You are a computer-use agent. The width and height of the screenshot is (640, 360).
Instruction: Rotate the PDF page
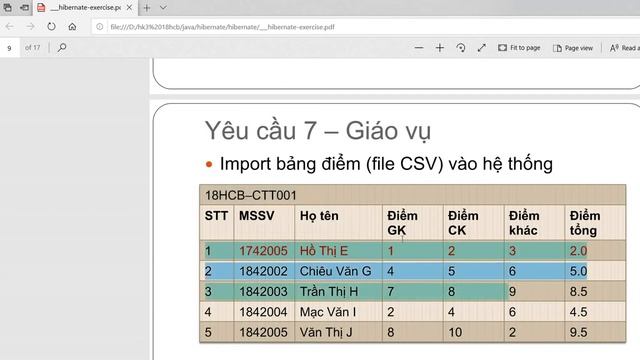(461, 48)
